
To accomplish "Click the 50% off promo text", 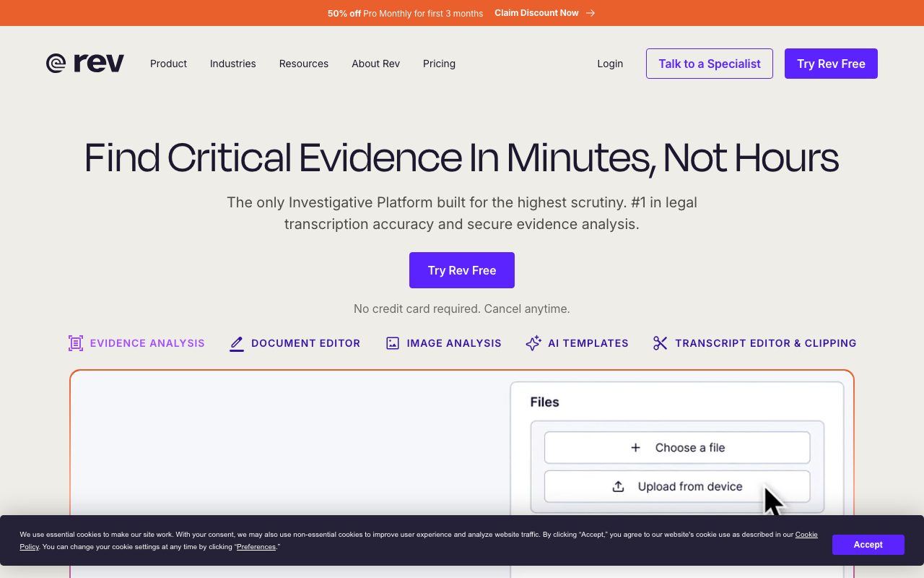I will pyautogui.click(x=405, y=13).
